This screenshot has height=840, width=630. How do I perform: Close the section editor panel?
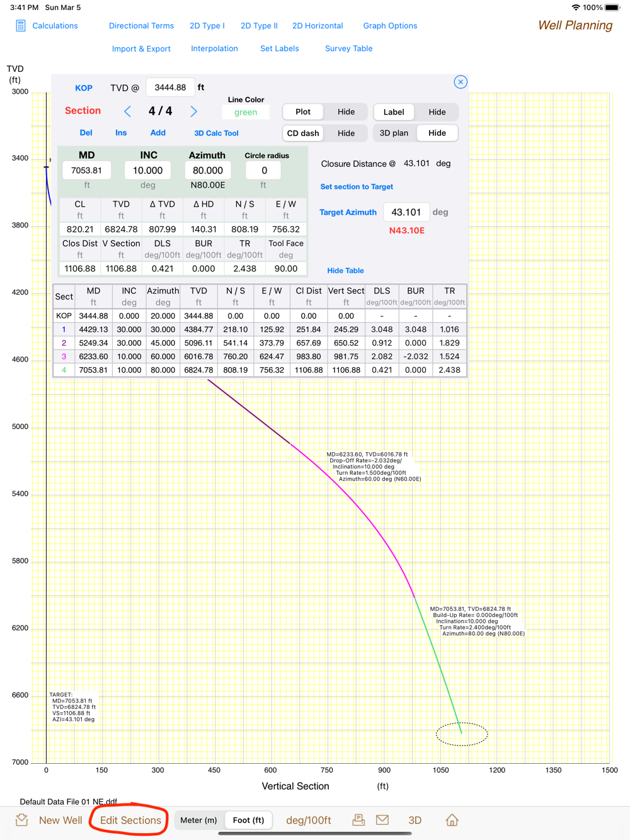pos(461,82)
